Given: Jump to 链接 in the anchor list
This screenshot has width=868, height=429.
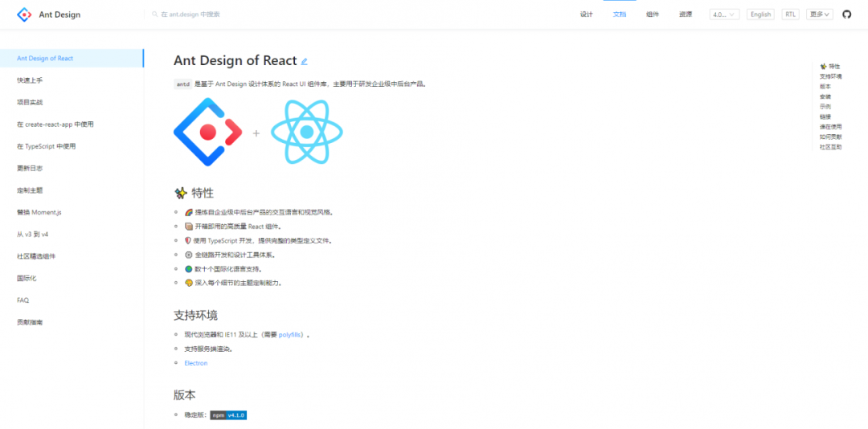Looking at the screenshot, I should pyautogui.click(x=825, y=116).
